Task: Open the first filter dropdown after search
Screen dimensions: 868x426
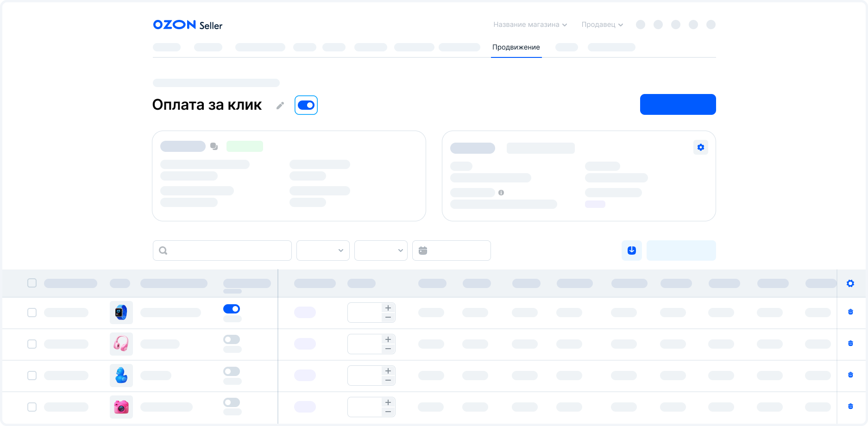Action: (323, 251)
